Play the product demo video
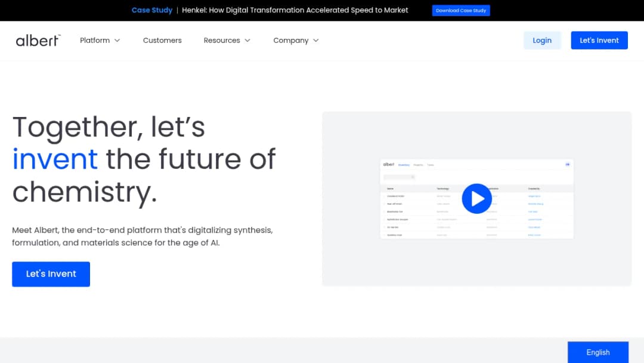Viewport: 644px width, 363px height. coord(476,199)
